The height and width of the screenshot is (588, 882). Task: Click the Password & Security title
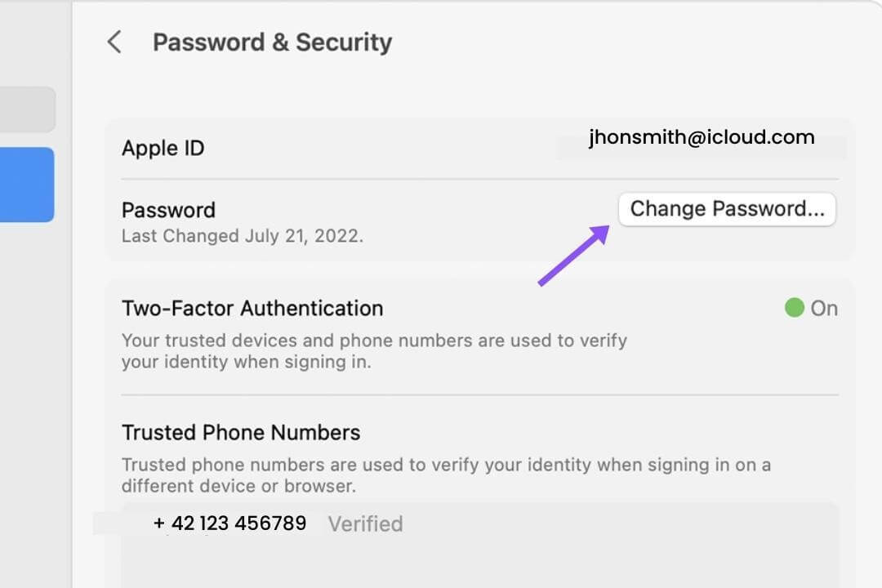272,42
